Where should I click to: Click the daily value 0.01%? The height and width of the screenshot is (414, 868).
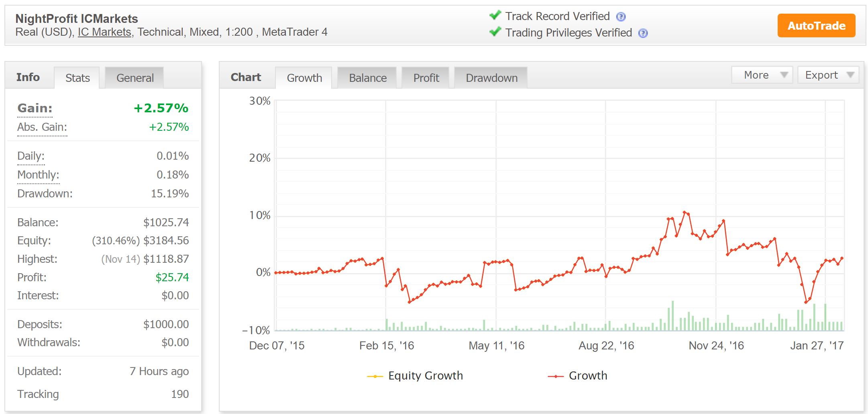(x=173, y=156)
